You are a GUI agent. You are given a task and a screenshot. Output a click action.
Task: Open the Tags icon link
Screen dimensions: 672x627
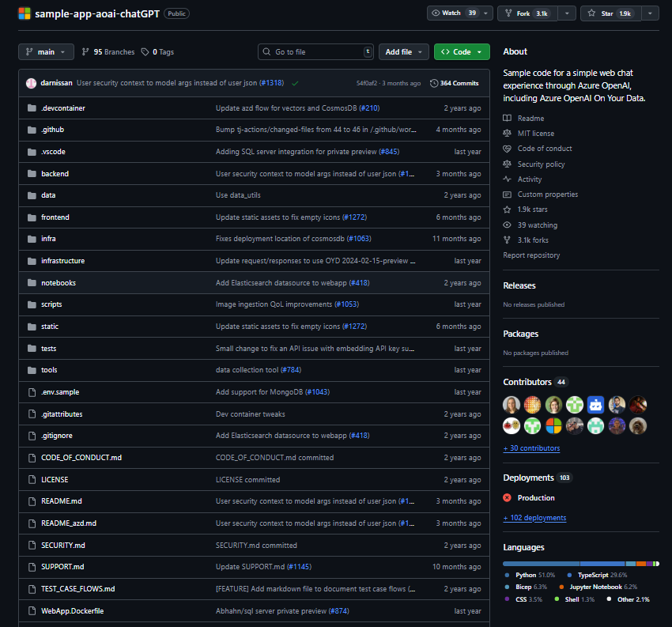[x=145, y=52]
